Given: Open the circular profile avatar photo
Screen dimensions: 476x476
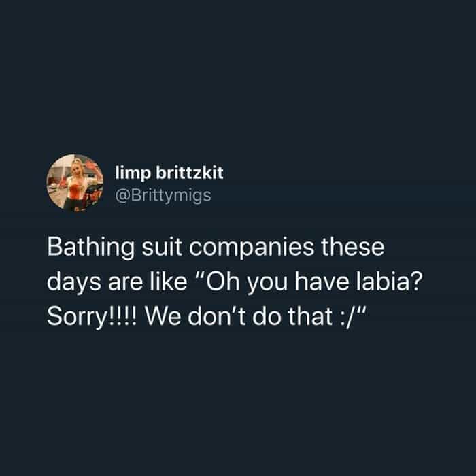Looking at the screenshot, I should tap(75, 183).
